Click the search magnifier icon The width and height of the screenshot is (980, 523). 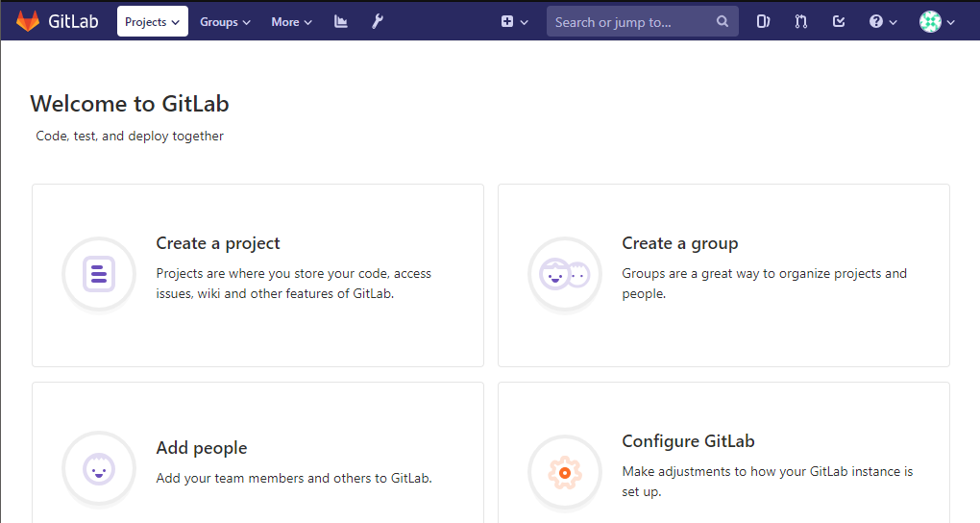point(723,22)
